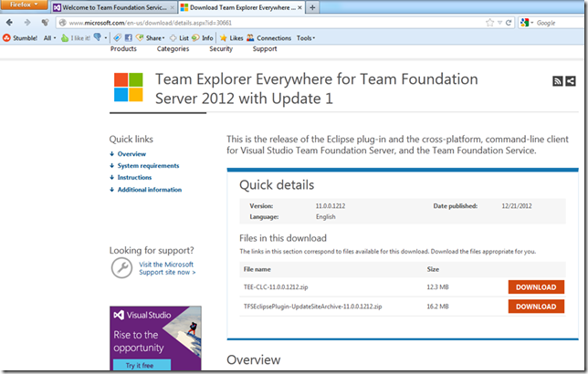Jump to System requirements quick link
The width and height of the screenshot is (588, 374).
coord(148,166)
